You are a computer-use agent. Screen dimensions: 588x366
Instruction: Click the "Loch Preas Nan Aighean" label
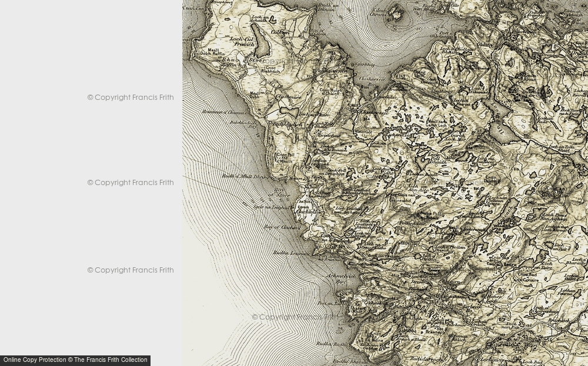coord(552,217)
